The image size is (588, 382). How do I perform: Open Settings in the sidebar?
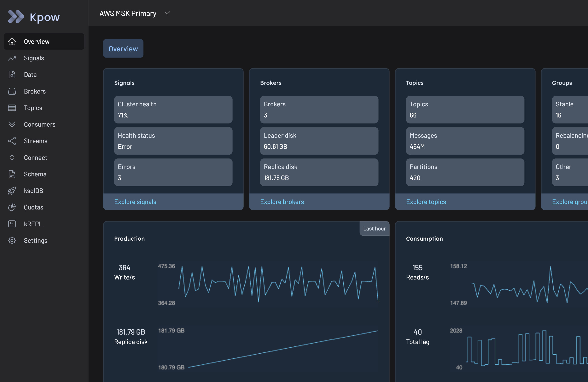tap(44, 240)
